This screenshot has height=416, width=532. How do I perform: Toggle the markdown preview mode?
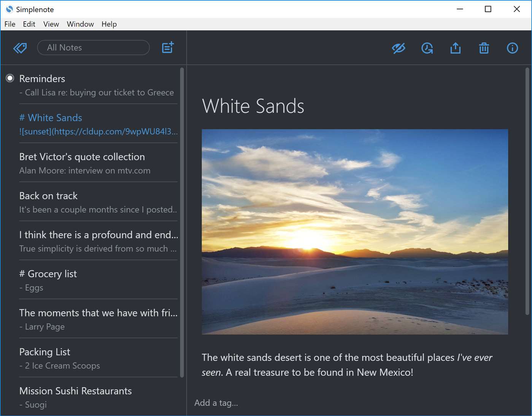coord(399,48)
